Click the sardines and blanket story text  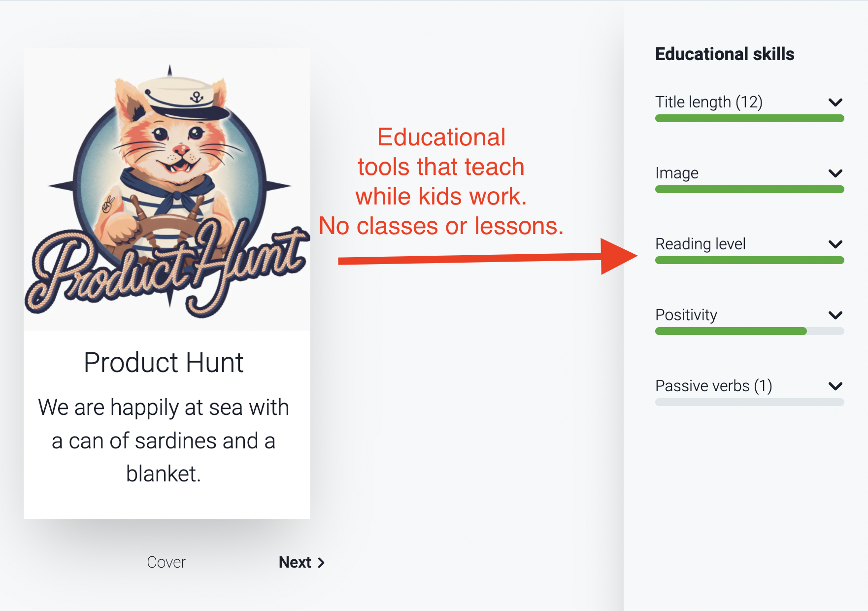[x=164, y=441]
